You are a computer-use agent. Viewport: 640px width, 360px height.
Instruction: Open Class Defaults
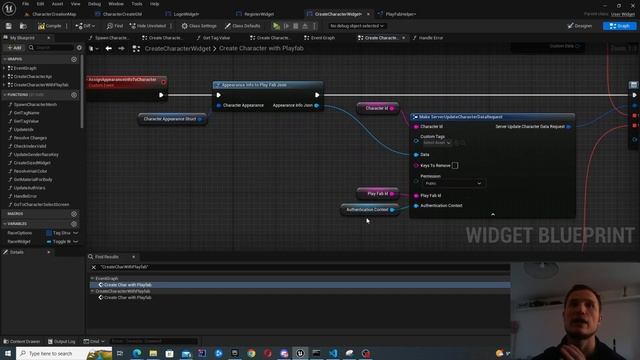click(242, 26)
